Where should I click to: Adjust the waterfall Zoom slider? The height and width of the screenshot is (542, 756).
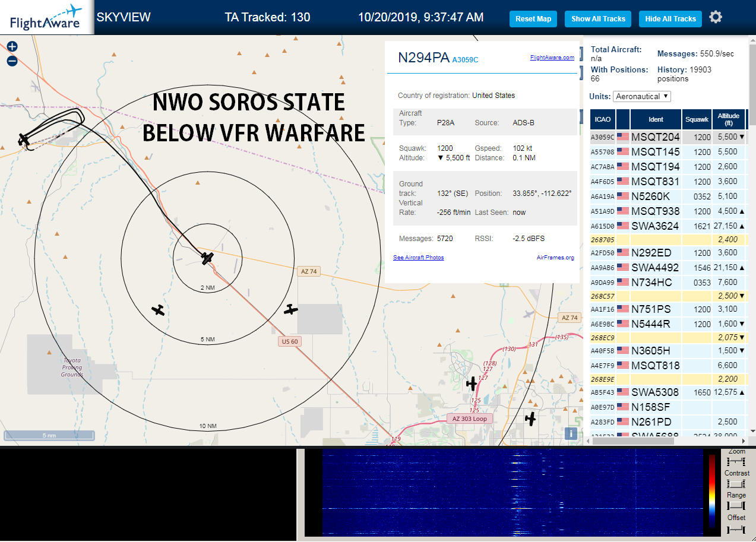pyautogui.click(x=736, y=461)
